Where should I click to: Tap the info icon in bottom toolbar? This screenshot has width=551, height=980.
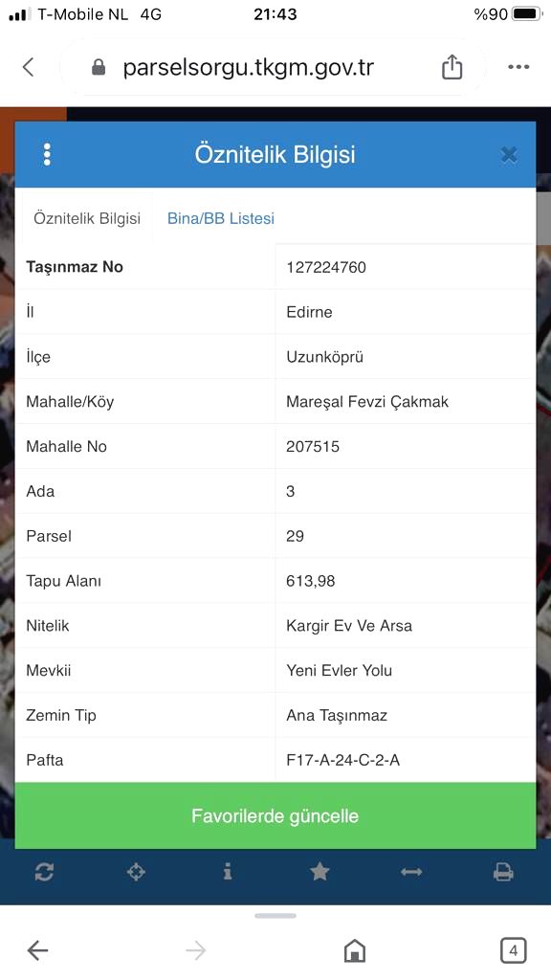[x=228, y=871]
